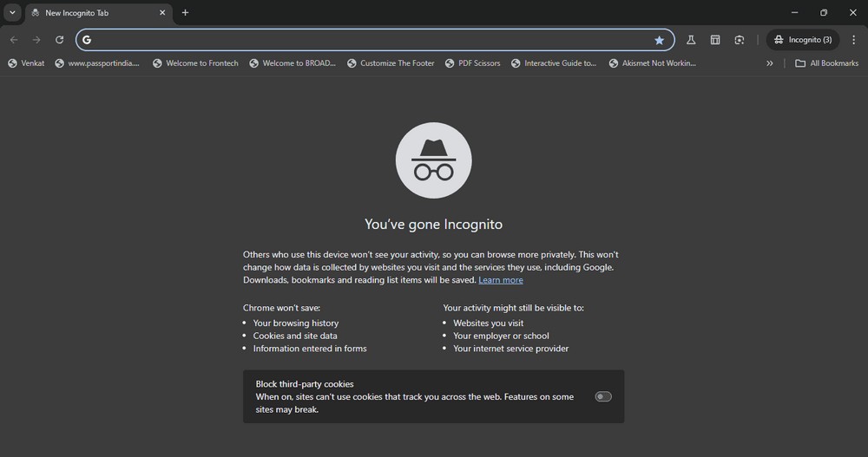This screenshot has height=457, width=868.
Task: Click 'Your activity might still be visible to:' label
Action: (513, 308)
